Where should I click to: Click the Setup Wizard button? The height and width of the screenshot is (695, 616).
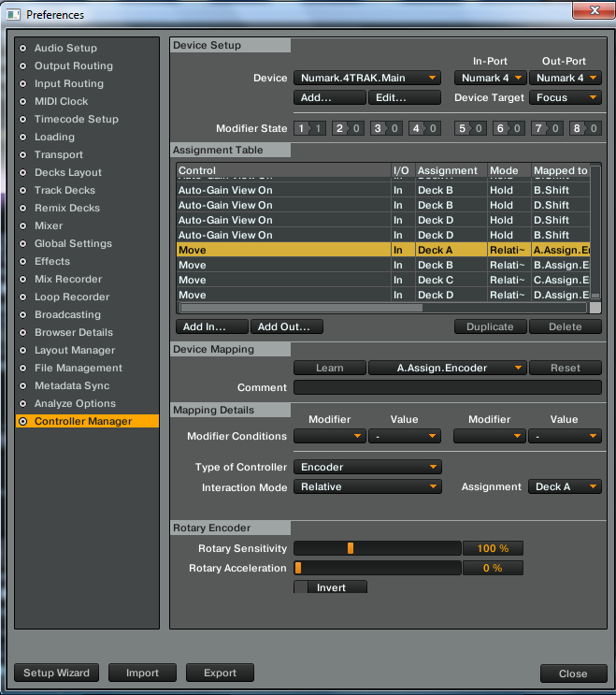(x=56, y=673)
